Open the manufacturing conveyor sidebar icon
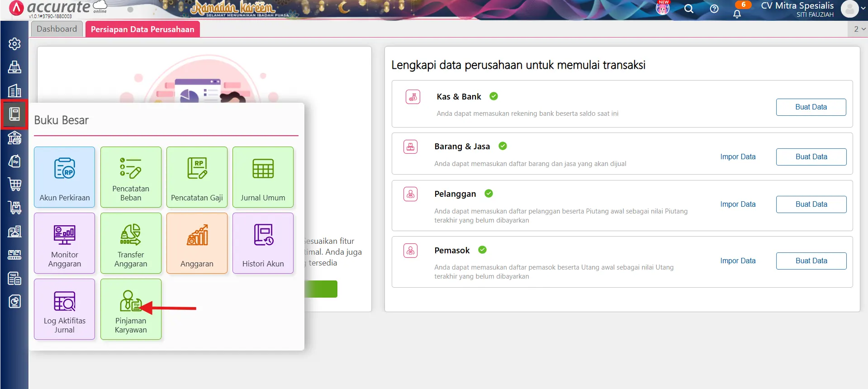This screenshot has height=389, width=868. 14,255
